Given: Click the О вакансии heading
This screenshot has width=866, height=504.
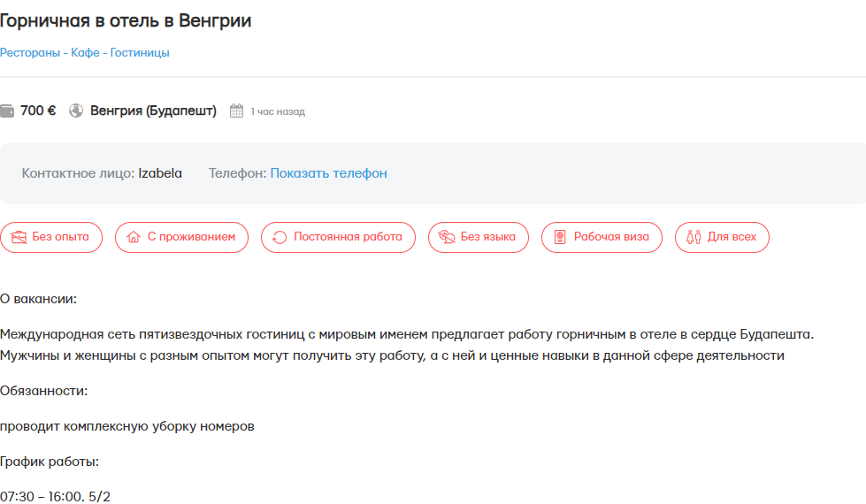Looking at the screenshot, I should tap(39, 299).
